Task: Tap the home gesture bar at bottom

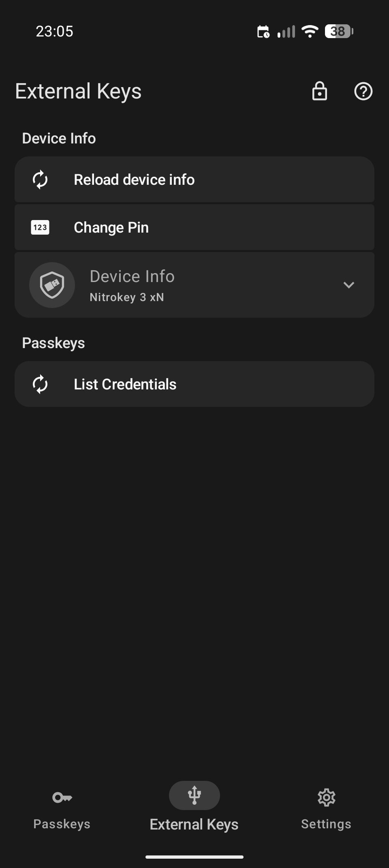Action: 194,857
